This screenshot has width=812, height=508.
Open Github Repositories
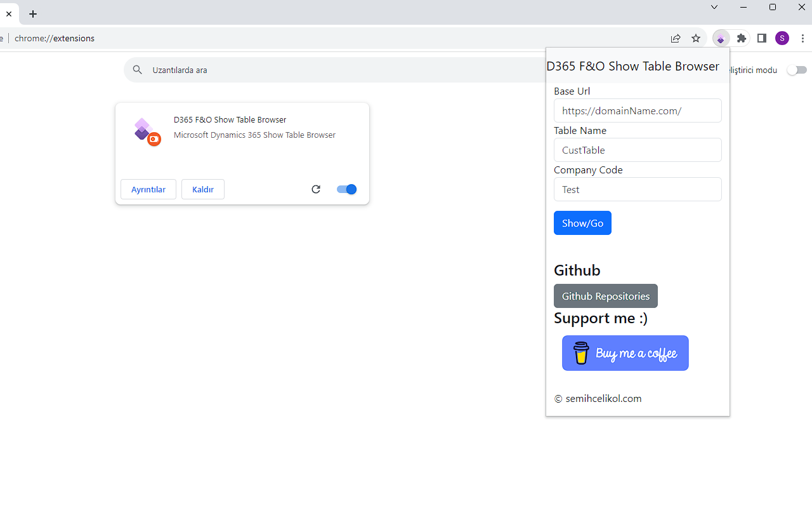pos(605,296)
